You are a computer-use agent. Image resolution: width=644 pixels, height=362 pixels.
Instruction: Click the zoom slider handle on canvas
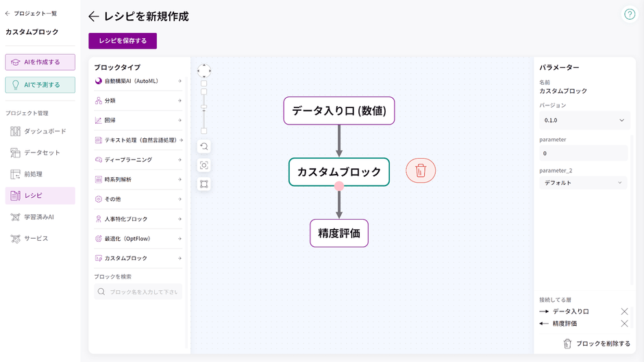(x=203, y=107)
